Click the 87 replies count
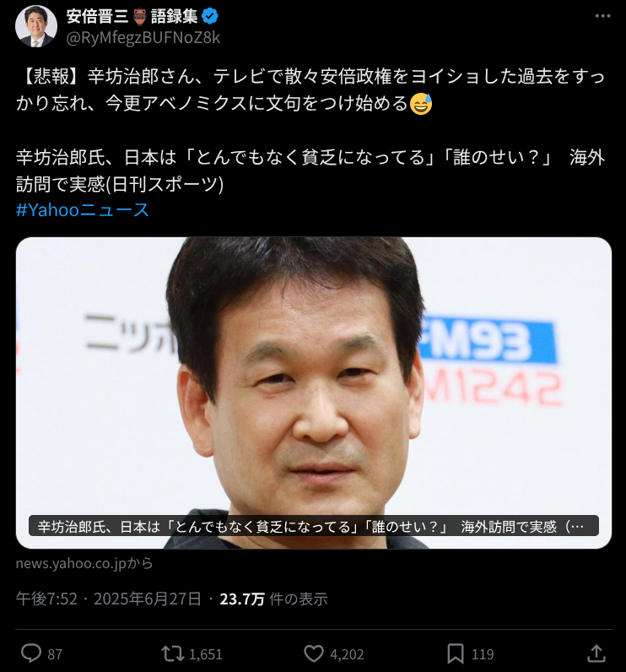Screen dimensions: 626x672 tap(55, 654)
